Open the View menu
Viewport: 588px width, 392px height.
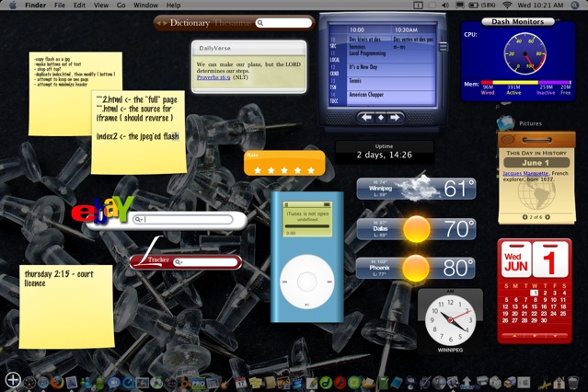tap(101, 6)
